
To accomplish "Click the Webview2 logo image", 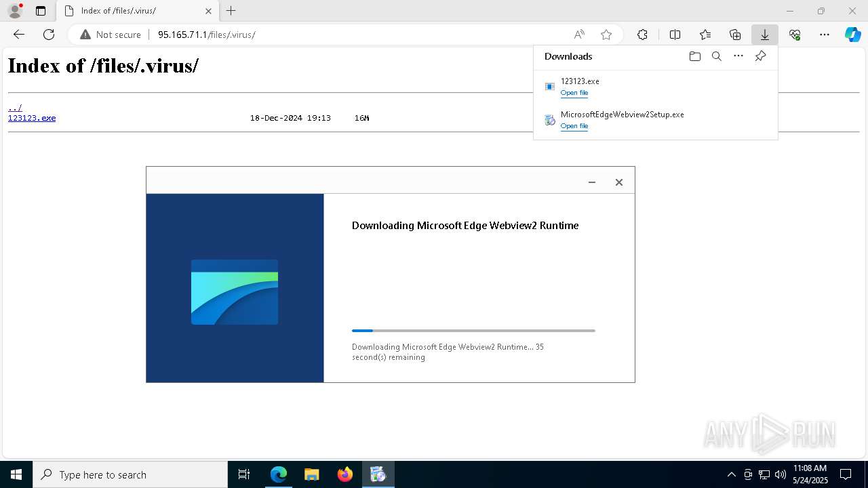I will pyautogui.click(x=235, y=292).
